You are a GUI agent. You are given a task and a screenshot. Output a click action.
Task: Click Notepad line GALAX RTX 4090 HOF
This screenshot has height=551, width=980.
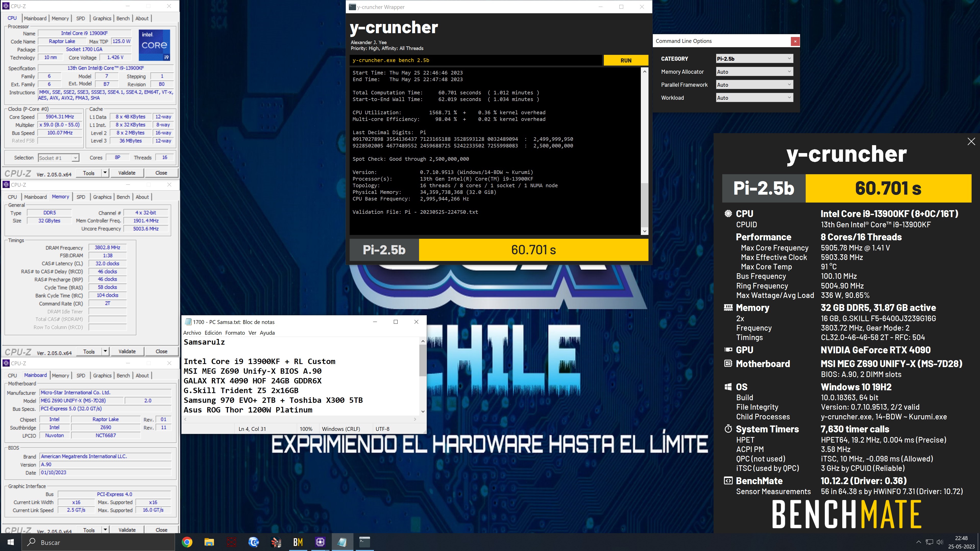click(253, 381)
